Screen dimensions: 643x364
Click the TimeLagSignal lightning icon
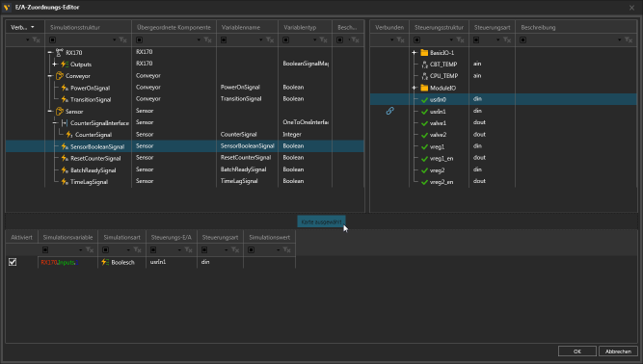64,182
